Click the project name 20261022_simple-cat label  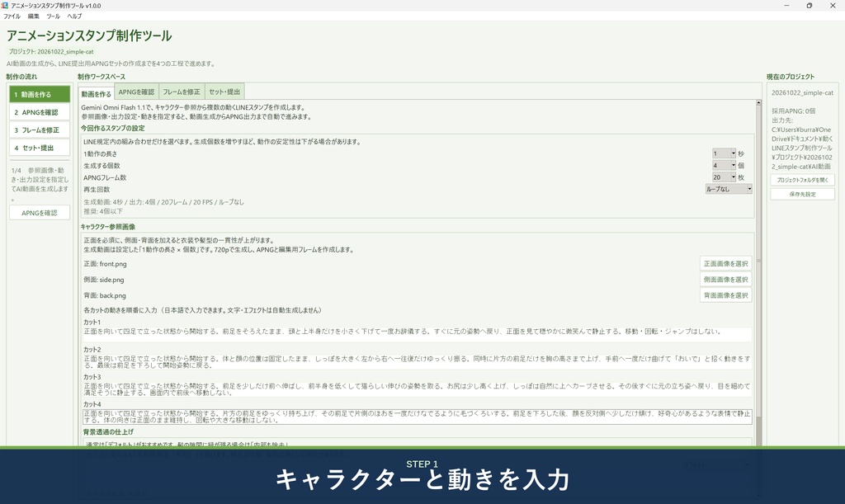tap(802, 92)
